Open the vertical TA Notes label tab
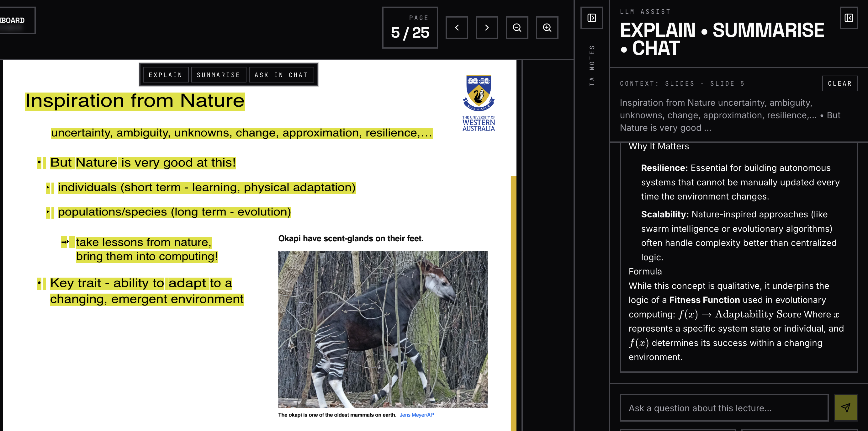868x431 pixels. point(592,65)
